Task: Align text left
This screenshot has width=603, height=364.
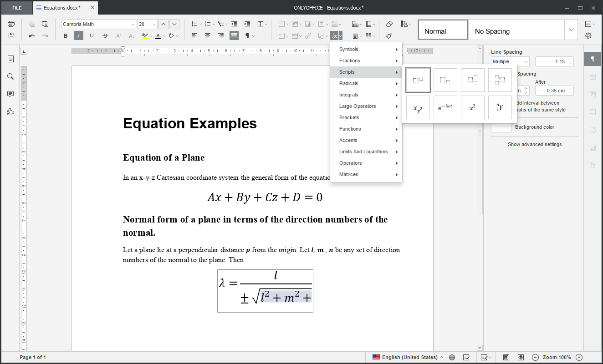Action: pos(194,35)
